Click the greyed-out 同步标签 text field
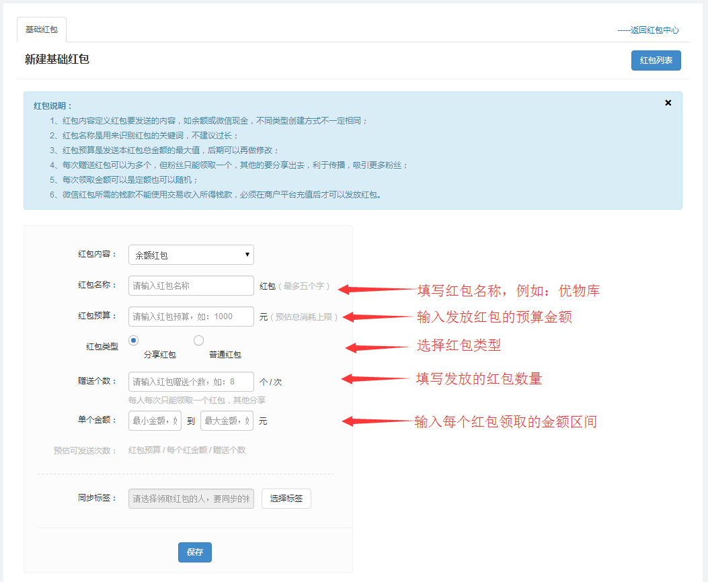The width and height of the screenshot is (708, 588). 191,499
